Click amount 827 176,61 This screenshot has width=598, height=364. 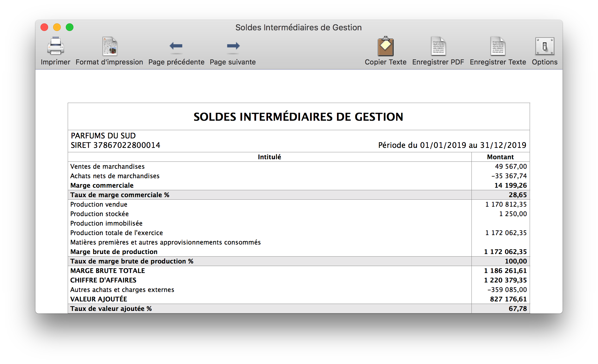(508, 299)
